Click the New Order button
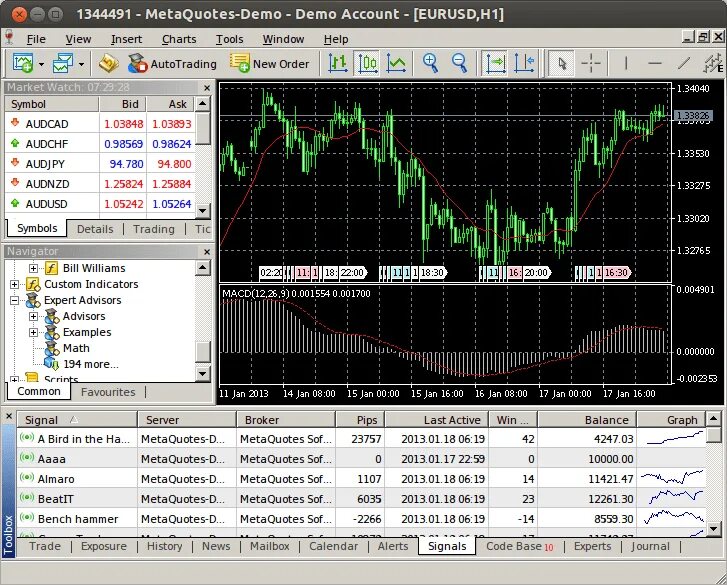 tap(269, 64)
